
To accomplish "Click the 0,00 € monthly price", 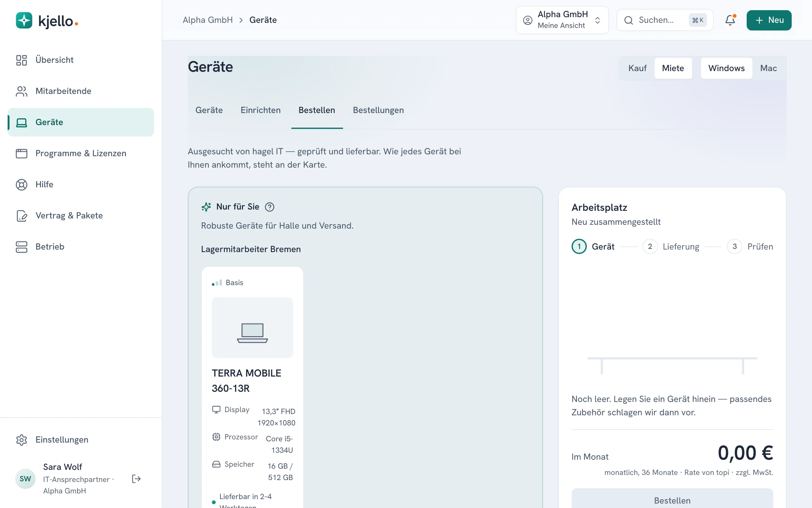I will (x=745, y=452).
